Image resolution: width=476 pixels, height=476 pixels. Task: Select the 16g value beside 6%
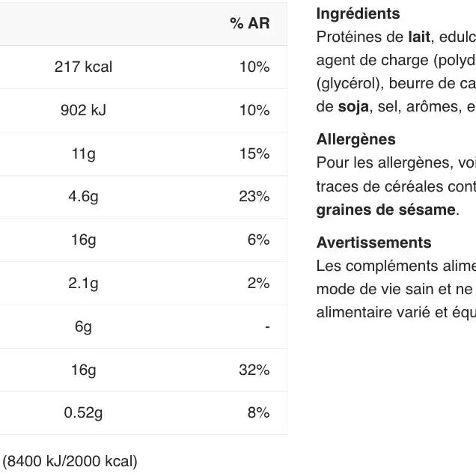[83, 239]
